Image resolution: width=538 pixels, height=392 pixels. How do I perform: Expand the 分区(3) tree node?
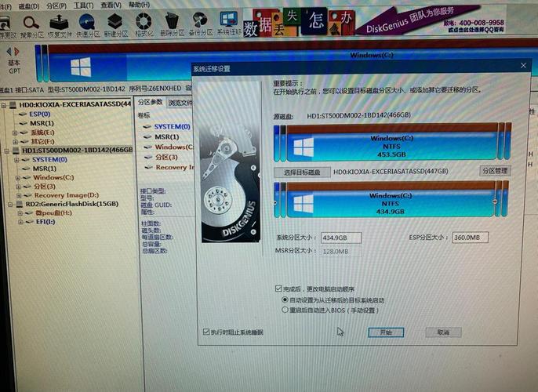coord(19,187)
